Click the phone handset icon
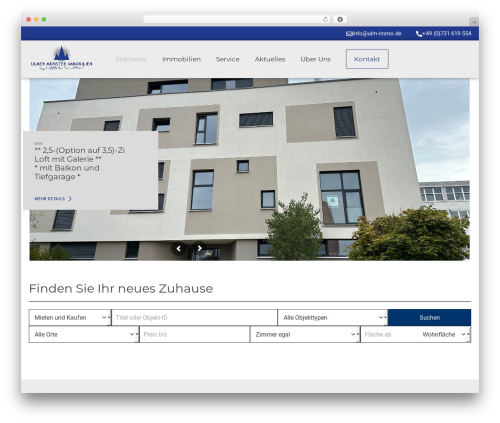 419,34
